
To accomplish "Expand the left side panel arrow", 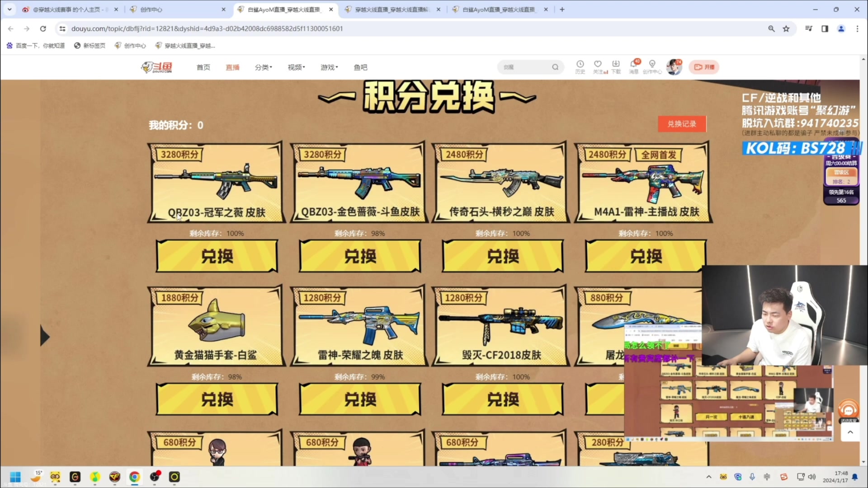I will (x=44, y=336).
